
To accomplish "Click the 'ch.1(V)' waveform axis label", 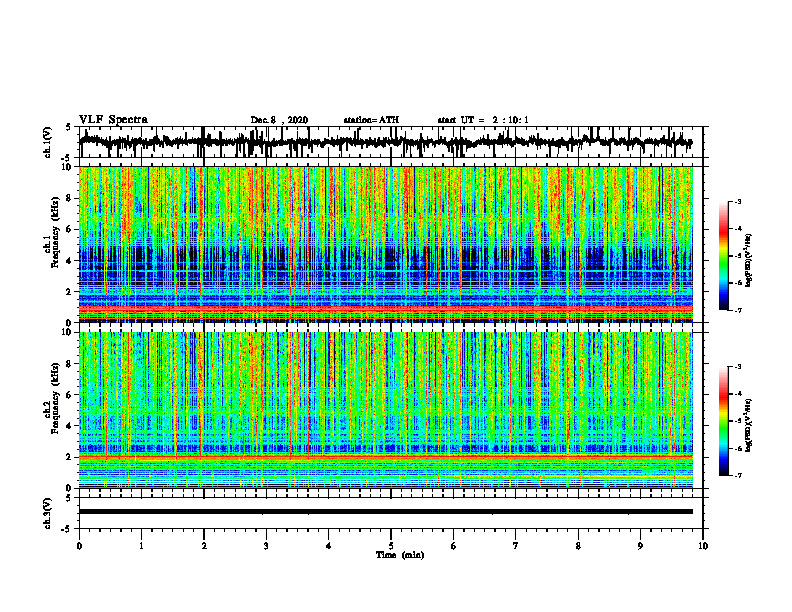I will coord(48,142).
